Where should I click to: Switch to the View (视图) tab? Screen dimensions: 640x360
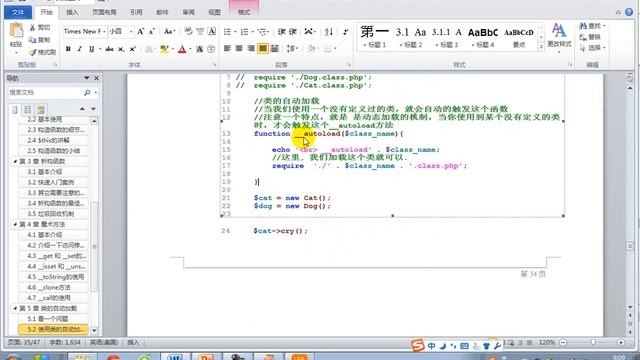click(215, 12)
